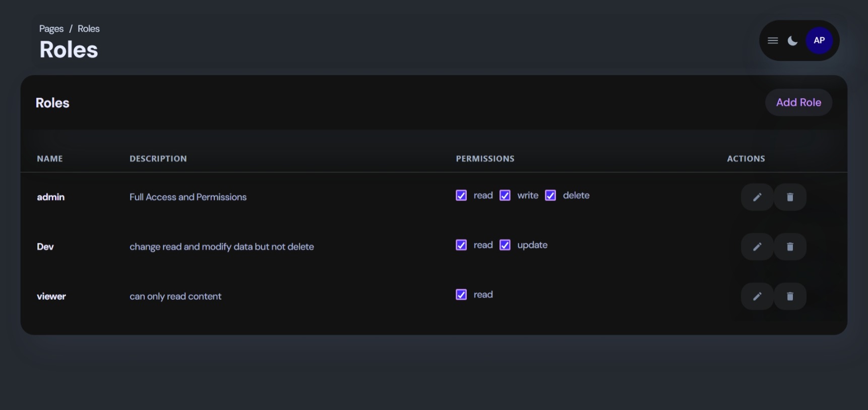
Task: Click the Name column header
Action: tap(50, 159)
